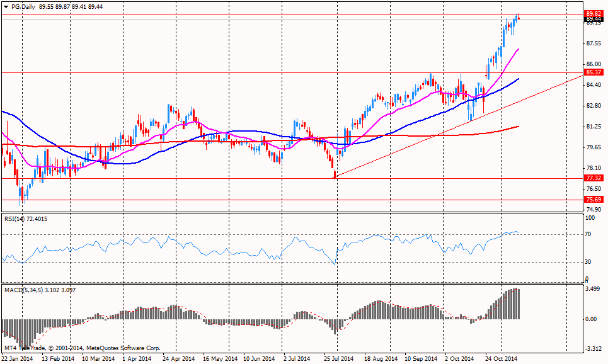The width and height of the screenshot is (608, 364).
Task: Click the dropdown triangle beside PG,Daily
Action: 6,6
